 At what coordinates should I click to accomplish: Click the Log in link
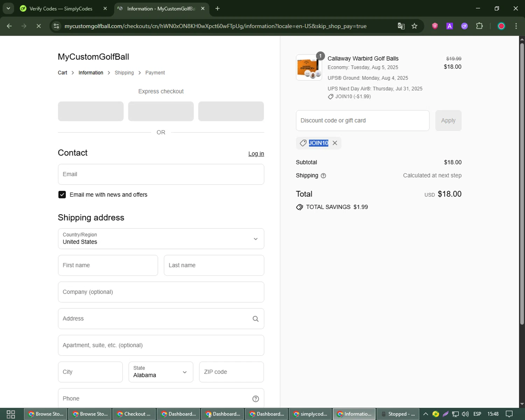coord(256,154)
